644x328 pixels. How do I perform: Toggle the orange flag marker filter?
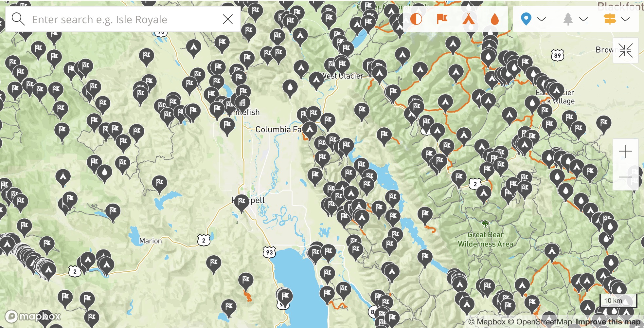(x=442, y=19)
